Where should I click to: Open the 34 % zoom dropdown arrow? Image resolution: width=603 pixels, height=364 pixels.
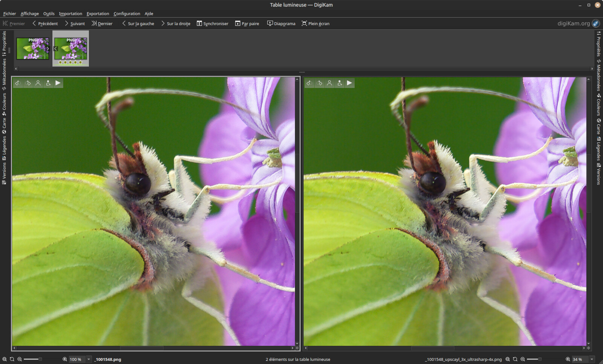[x=592, y=359]
